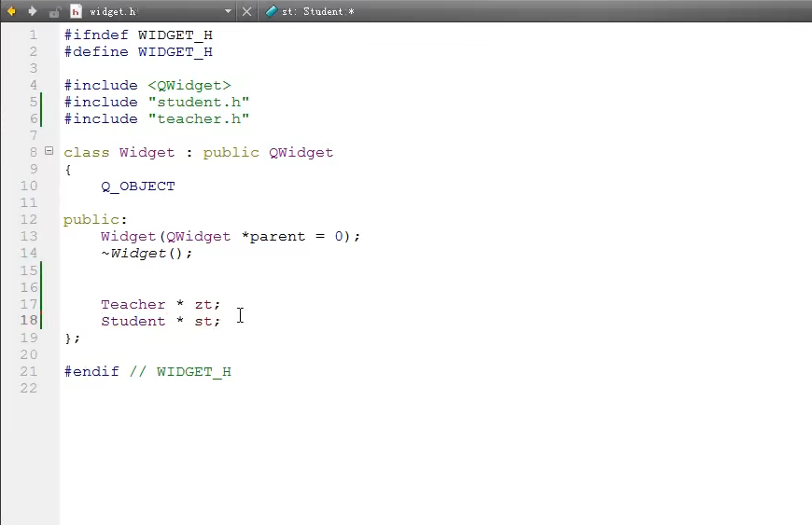
Task: Click the Q_OBJECT macro
Action: [x=138, y=187]
